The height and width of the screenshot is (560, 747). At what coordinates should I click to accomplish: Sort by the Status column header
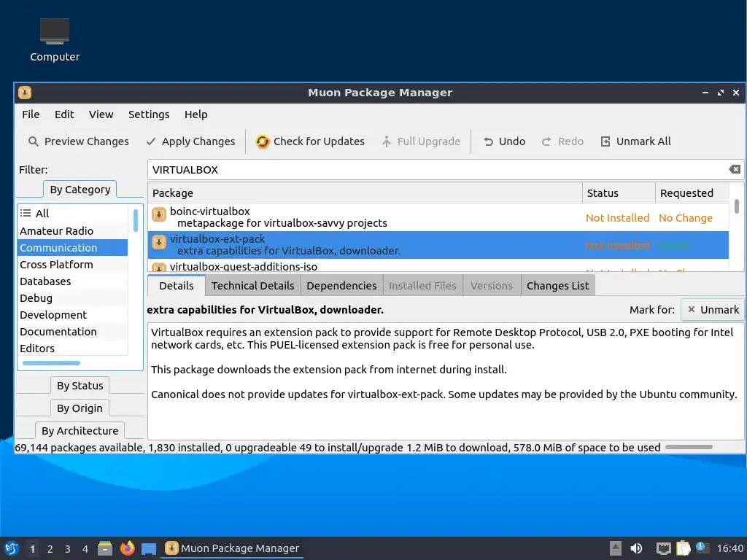click(x=619, y=192)
